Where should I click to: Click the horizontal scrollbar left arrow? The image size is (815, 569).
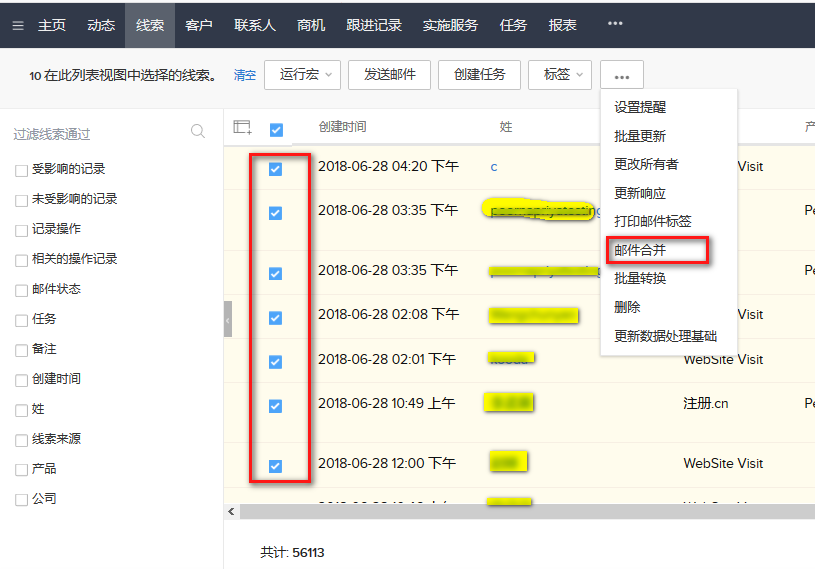click(232, 512)
